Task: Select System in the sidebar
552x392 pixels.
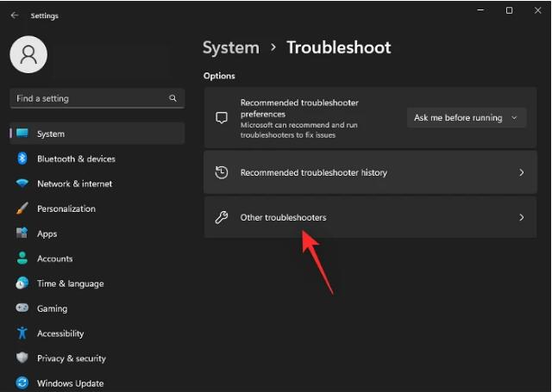Action: [x=97, y=134]
